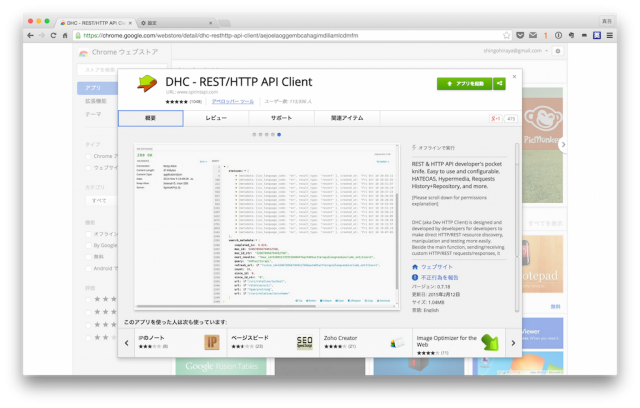Open the web store settings gear
Viewport: 640px width, 408px height.
(558, 51)
